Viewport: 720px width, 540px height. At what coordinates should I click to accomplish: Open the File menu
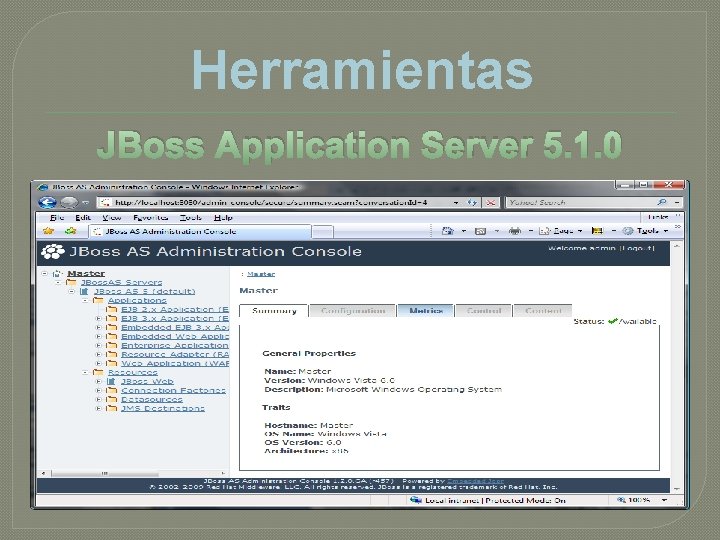57,218
